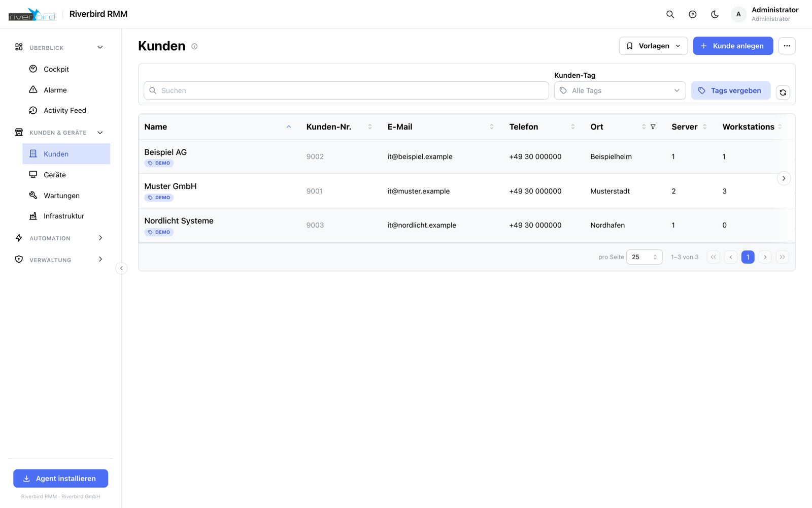Open the help question mark icon
Screen dimensions: 812x508
tap(692, 14)
